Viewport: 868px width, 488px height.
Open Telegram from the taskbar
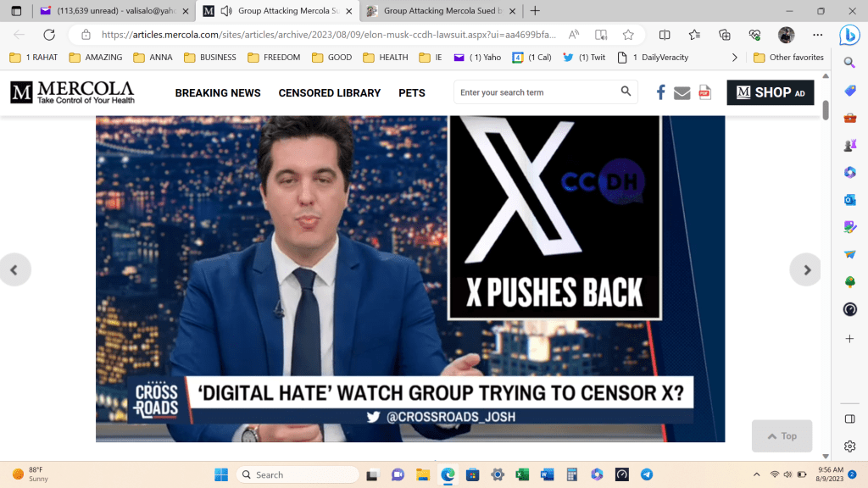(647, 474)
